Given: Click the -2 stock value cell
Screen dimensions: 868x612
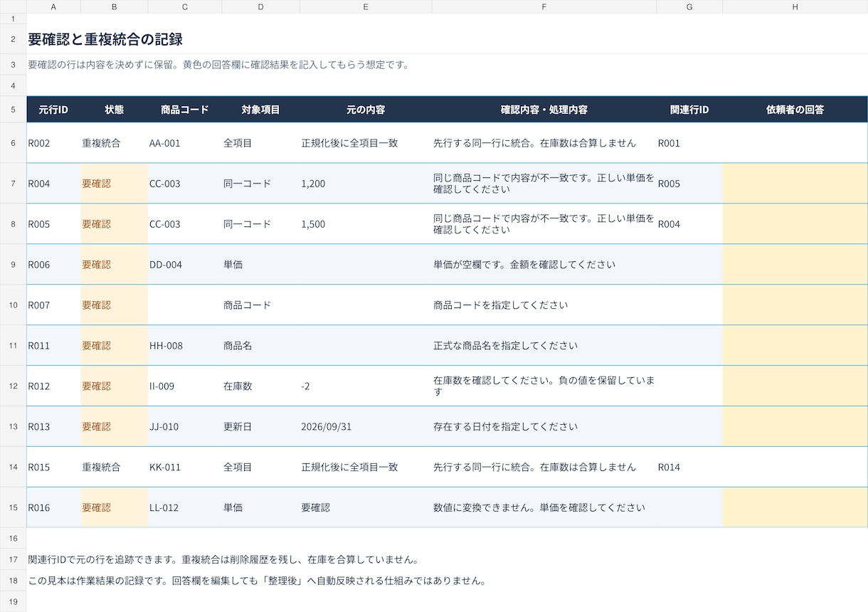Looking at the screenshot, I should [x=366, y=386].
